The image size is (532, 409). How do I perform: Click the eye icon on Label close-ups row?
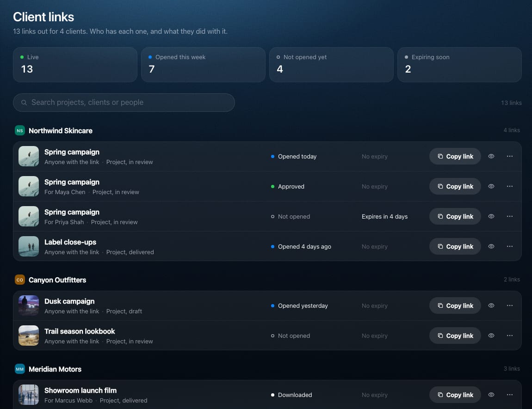pos(491,246)
